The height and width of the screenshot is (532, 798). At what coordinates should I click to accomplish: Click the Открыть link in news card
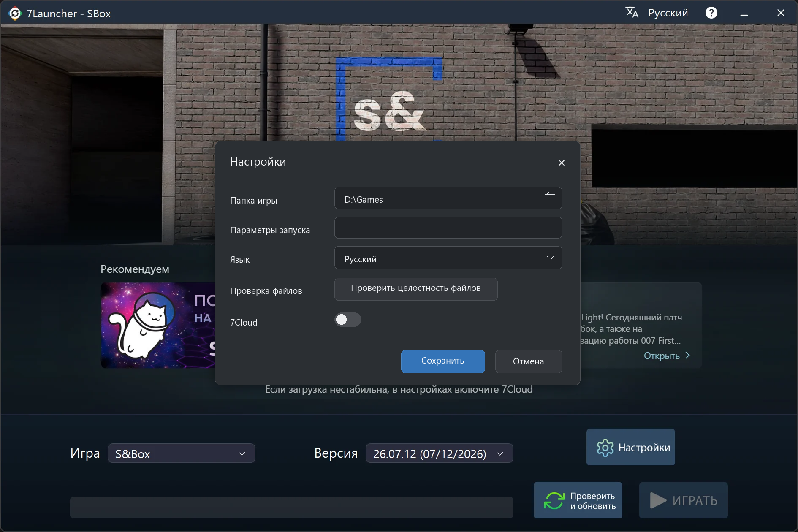coord(667,356)
